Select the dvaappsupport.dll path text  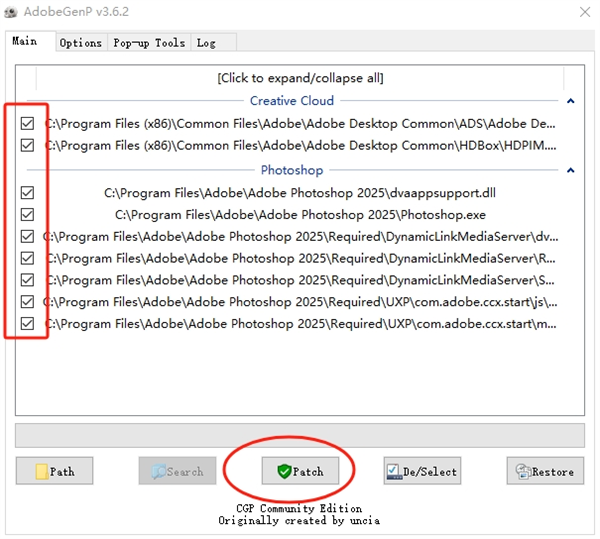pos(300,193)
